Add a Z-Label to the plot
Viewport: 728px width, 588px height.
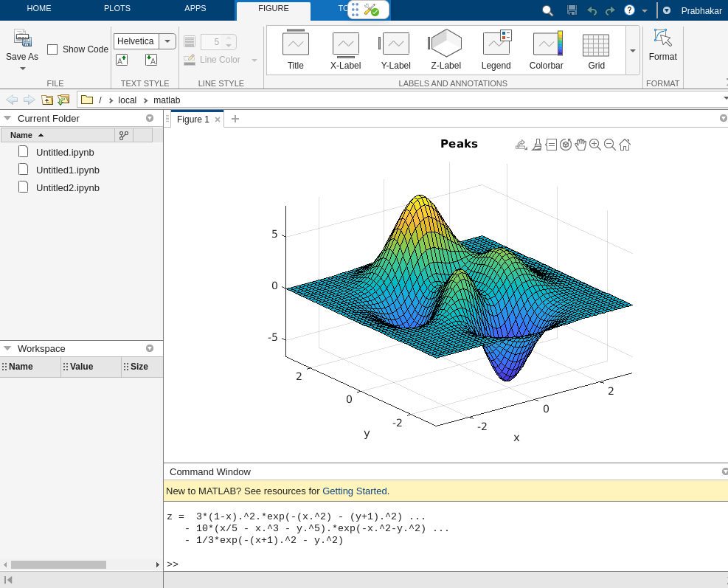446,50
